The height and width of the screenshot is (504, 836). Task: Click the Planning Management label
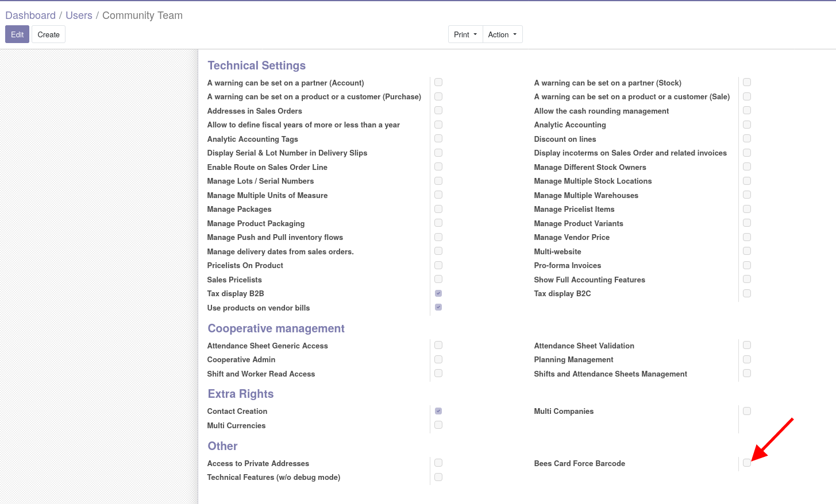pos(573,359)
